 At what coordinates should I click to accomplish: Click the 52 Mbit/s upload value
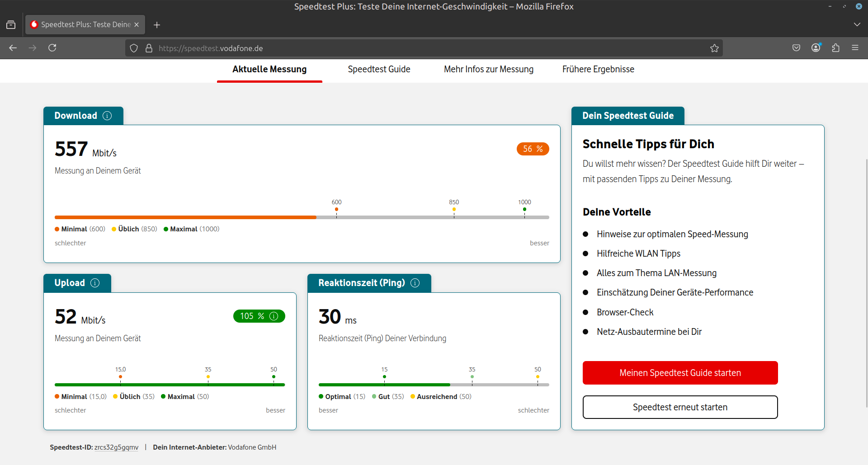[80, 317]
